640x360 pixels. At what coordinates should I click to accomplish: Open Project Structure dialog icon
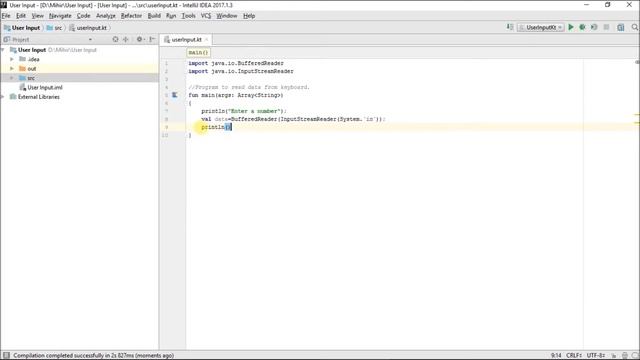[x=621, y=27]
